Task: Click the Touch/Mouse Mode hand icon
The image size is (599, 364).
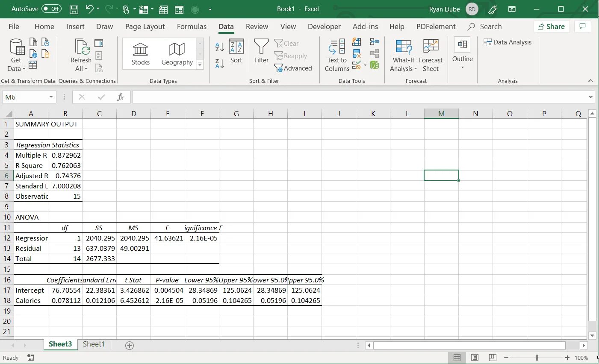Action: tap(126, 9)
